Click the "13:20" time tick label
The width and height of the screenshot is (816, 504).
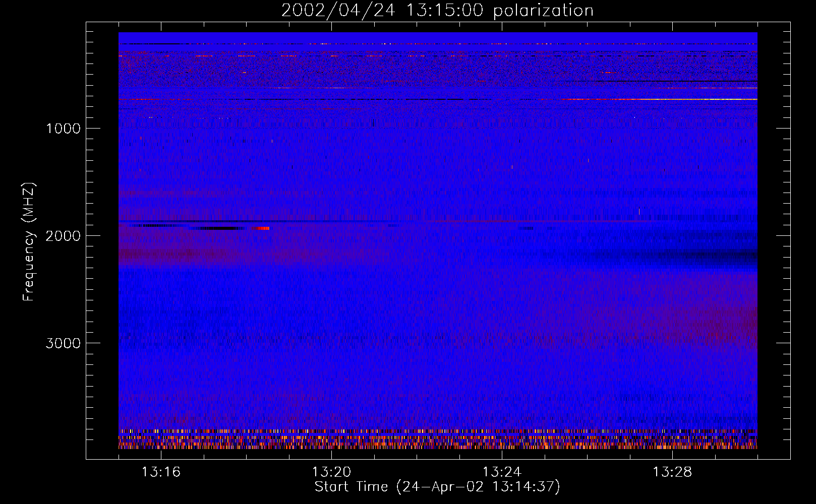tap(331, 472)
